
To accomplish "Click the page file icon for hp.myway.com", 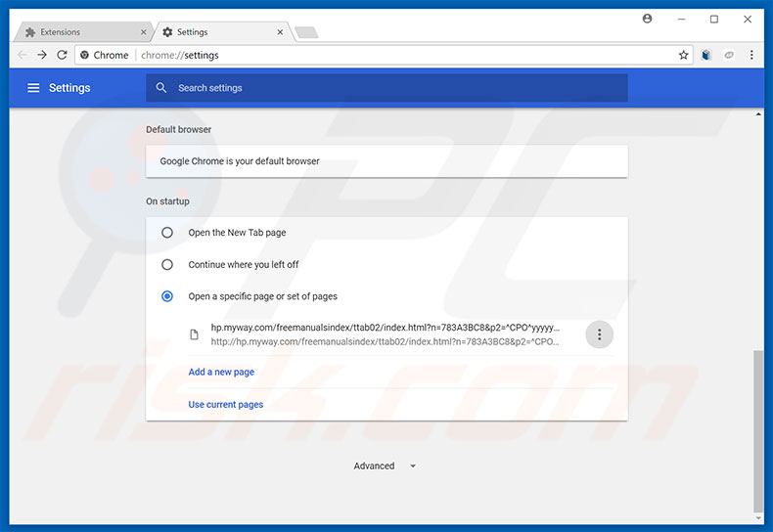I will coord(195,334).
